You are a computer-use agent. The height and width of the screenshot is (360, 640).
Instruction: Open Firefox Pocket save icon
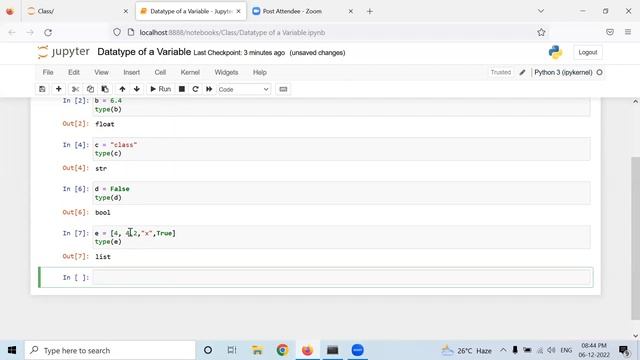[610, 32]
